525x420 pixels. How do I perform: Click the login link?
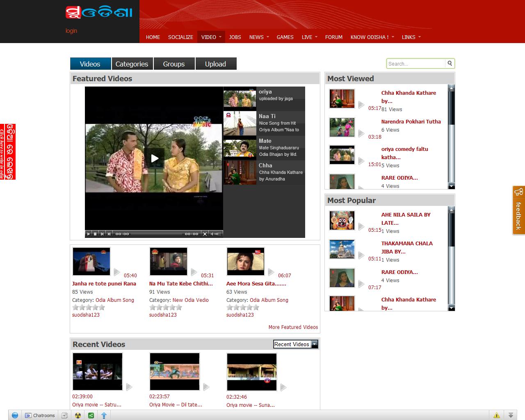coord(71,31)
